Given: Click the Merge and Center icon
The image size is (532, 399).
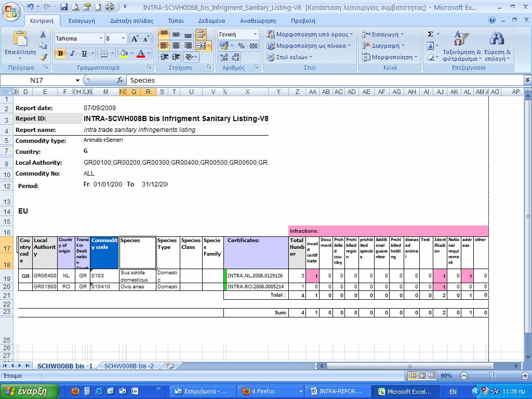Looking at the screenshot, I should (201, 46).
